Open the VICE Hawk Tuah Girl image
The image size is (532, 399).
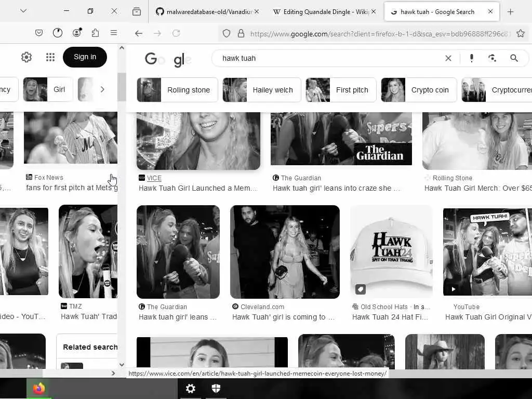(x=198, y=141)
